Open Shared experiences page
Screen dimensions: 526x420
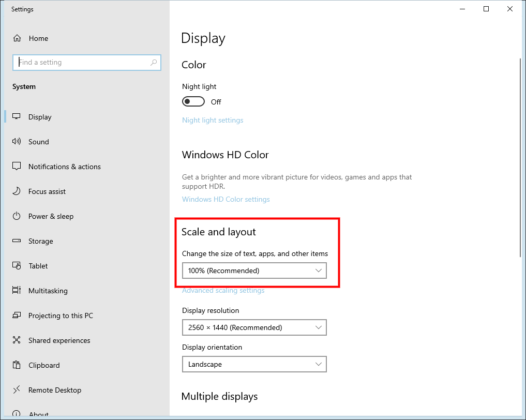[86, 340]
